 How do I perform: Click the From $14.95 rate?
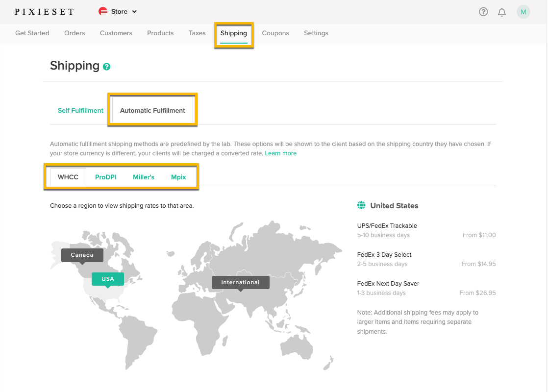(478, 264)
